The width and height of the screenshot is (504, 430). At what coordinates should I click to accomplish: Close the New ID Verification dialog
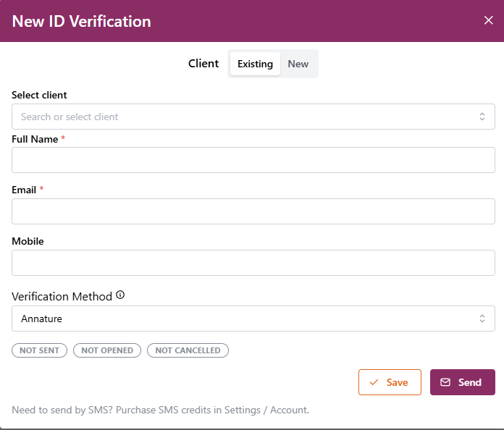point(488,20)
